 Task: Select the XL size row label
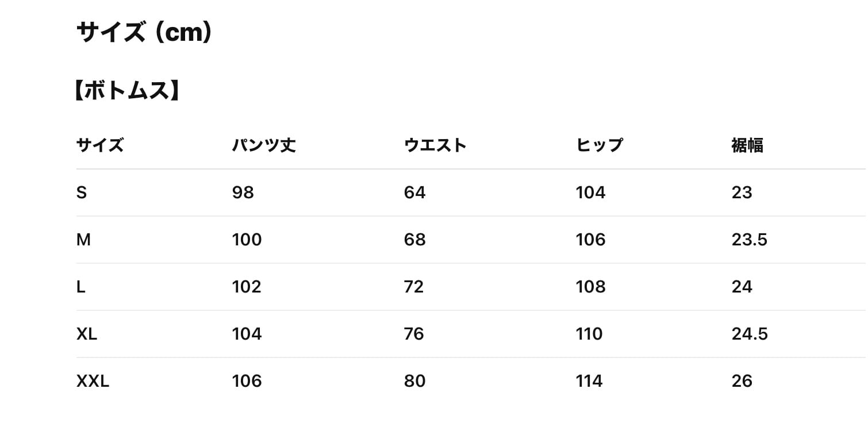coord(87,334)
